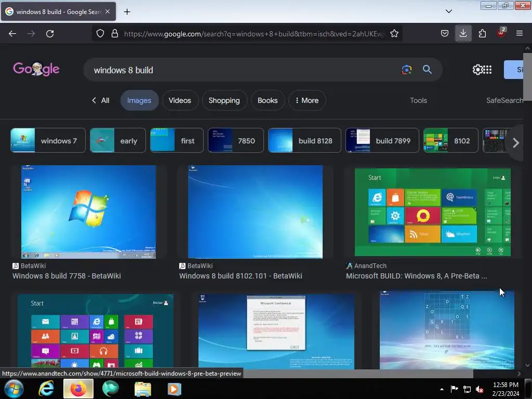
Task: Open the Firefox application menu
Action: 519,33
